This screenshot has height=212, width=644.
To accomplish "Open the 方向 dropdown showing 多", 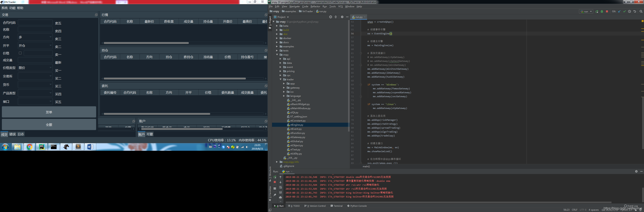I will [35, 37].
